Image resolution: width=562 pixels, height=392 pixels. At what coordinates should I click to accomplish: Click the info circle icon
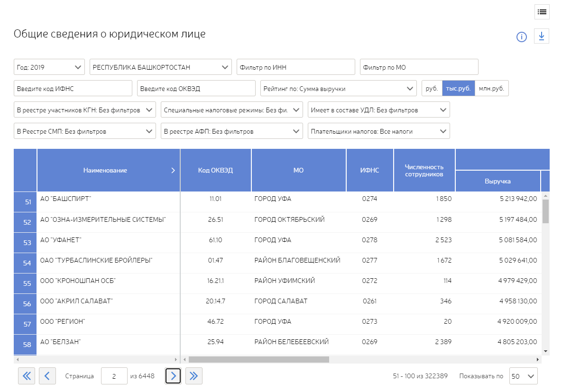coord(522,37)
